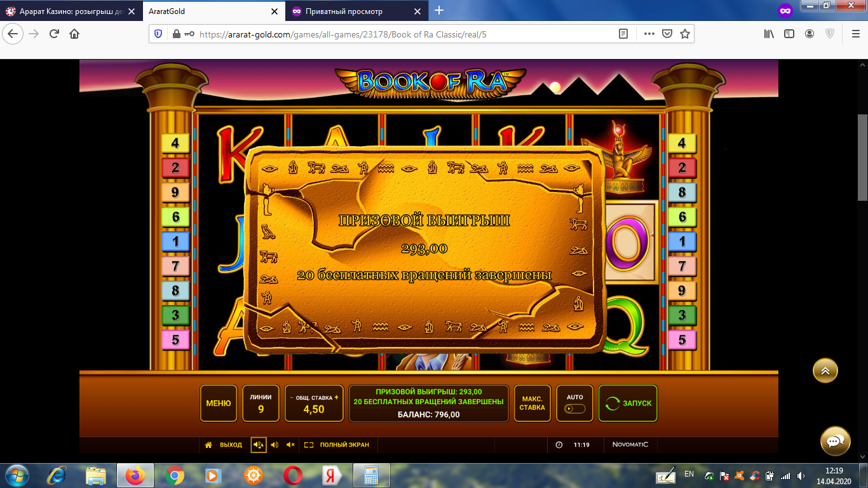Click ПОЛНЫЙ ЭКРАН label
The height and width of the screenshot is (488, 868).
click(x=344, y=445)
